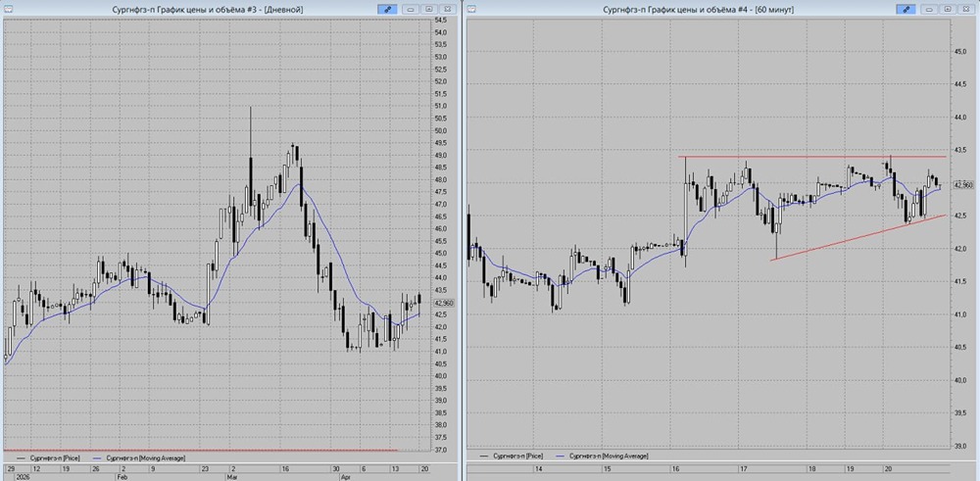Viewport: 980px width, 481px height.
Task: Click the 54,5 price label on daily chart axis
Action: coord(441,20)
